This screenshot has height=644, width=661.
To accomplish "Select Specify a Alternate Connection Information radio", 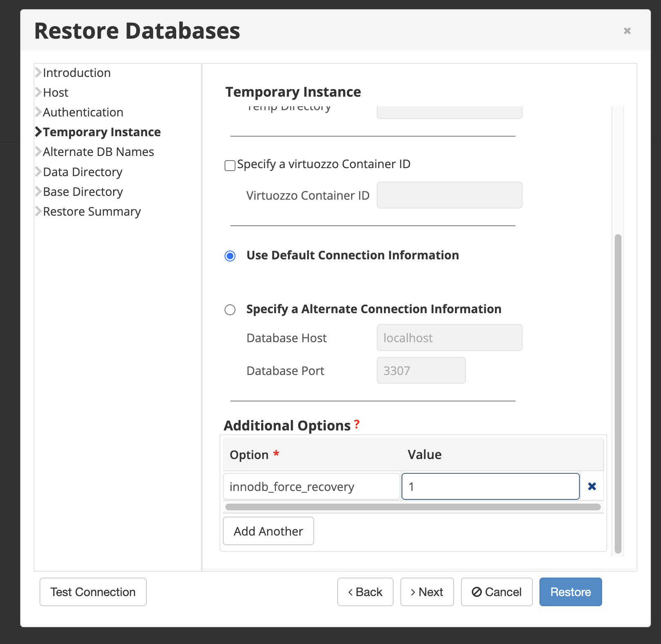I will pyautogui.click(x=230, y=310).
